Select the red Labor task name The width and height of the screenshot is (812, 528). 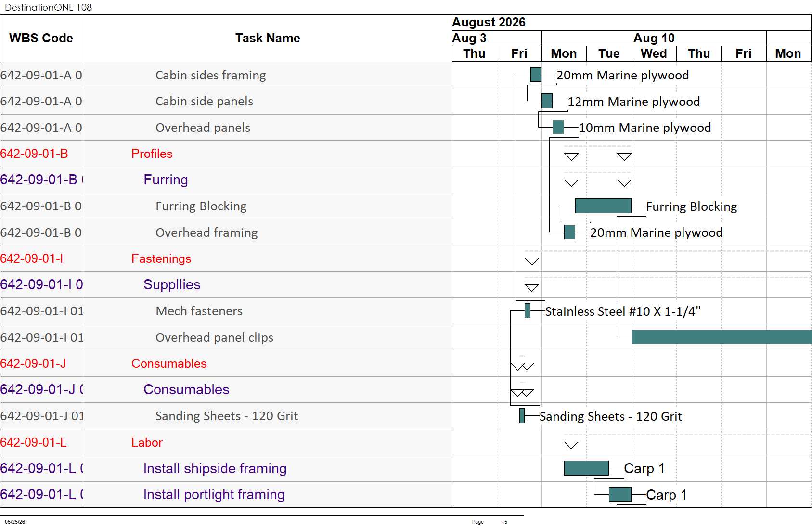(147, 442)
